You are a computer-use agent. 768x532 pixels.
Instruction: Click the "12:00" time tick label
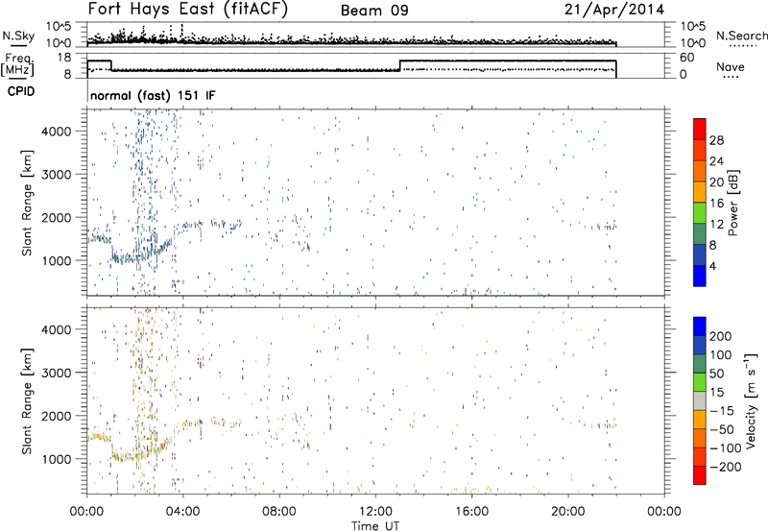pyautogui.click(x=375, y=512)
